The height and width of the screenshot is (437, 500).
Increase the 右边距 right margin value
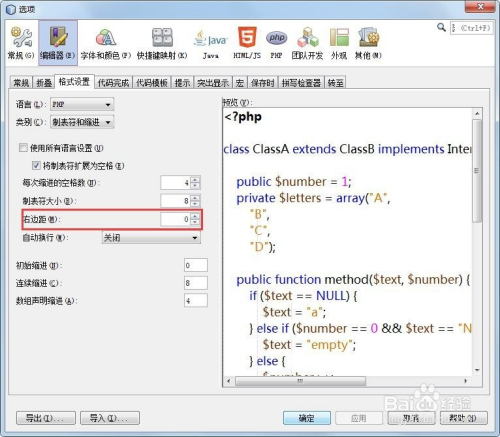195,216
